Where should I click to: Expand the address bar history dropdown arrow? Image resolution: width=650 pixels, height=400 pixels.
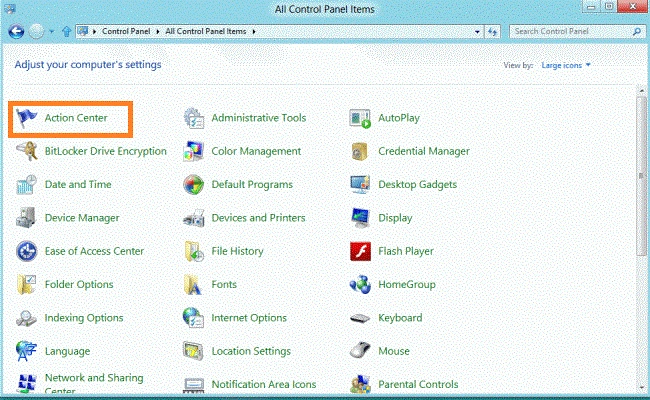(477, 32)
